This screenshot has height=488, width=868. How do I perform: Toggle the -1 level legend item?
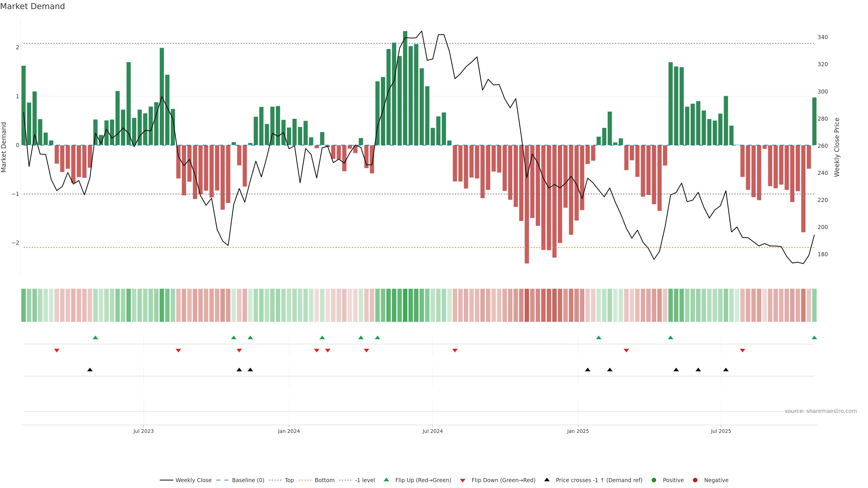[x=365, y=480]
